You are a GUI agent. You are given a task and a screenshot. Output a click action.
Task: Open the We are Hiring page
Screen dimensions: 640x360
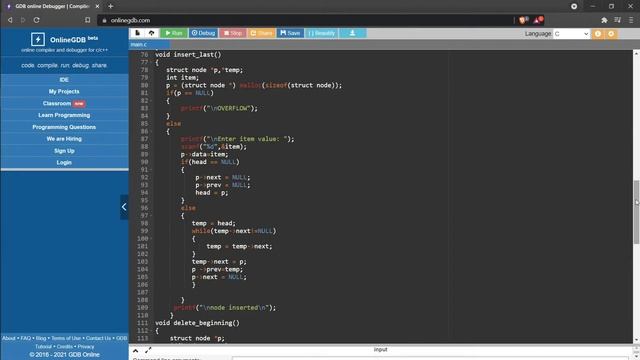64,139
